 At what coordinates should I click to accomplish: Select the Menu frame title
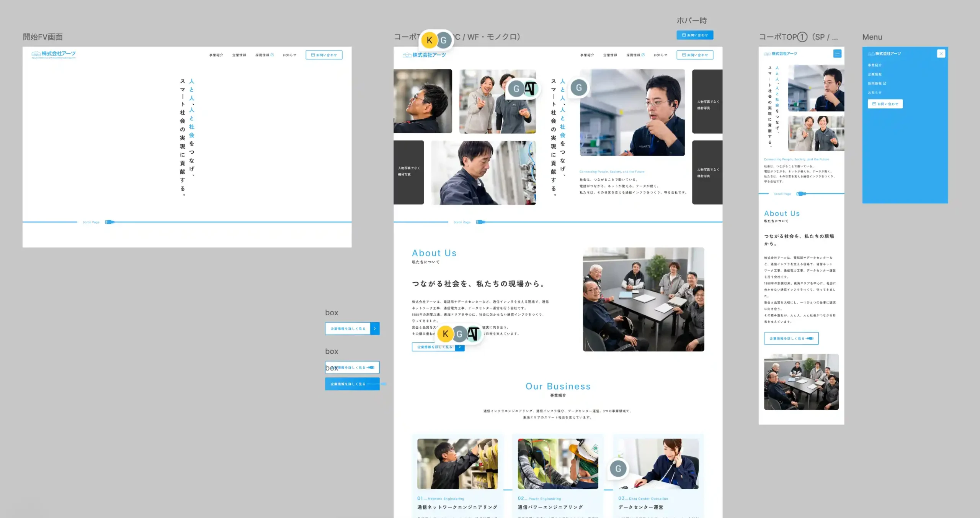coord(872,37)
